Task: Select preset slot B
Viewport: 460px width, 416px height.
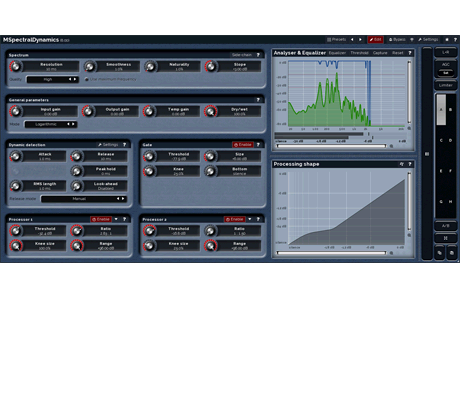Action: click(x=450, y=110)
